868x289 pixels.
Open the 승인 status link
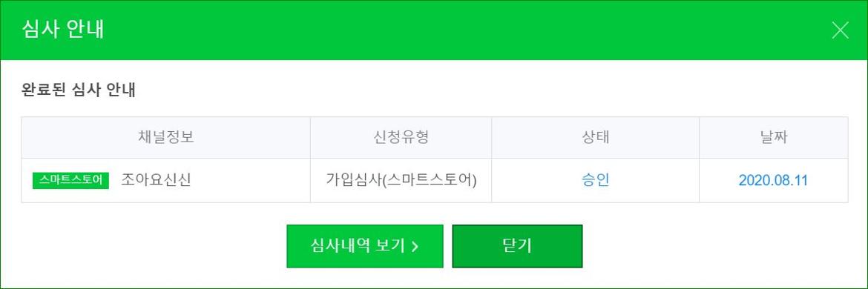point(595,180)
